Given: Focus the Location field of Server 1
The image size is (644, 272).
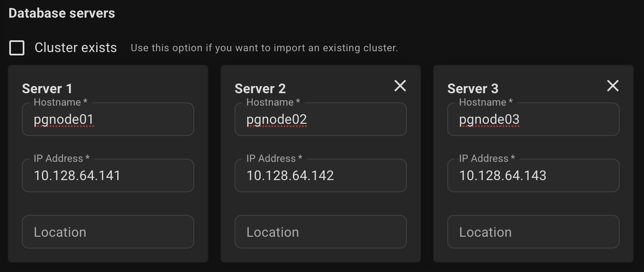Looking at the screenshot, I should pos(108,232).
